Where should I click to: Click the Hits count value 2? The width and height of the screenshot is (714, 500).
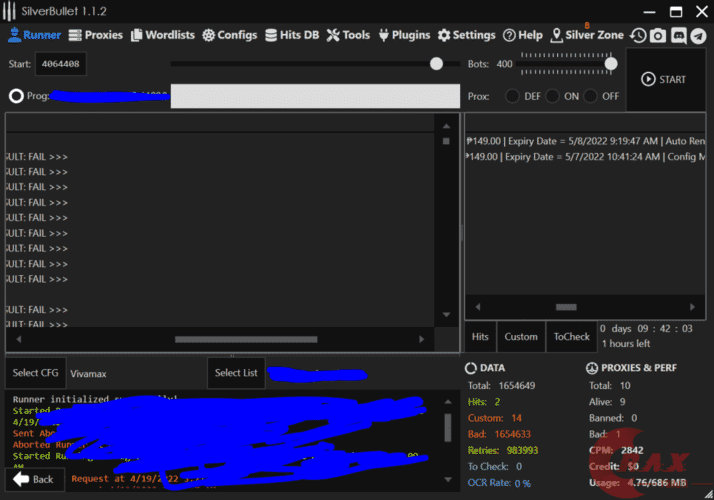coord(497,402)
